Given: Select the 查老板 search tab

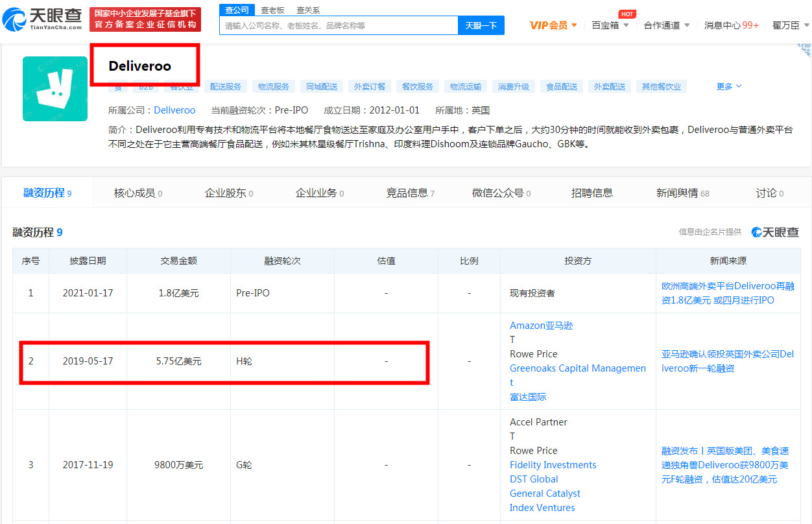Looking at the screenshot, I should pyautogui.click(x=272, y=10).
